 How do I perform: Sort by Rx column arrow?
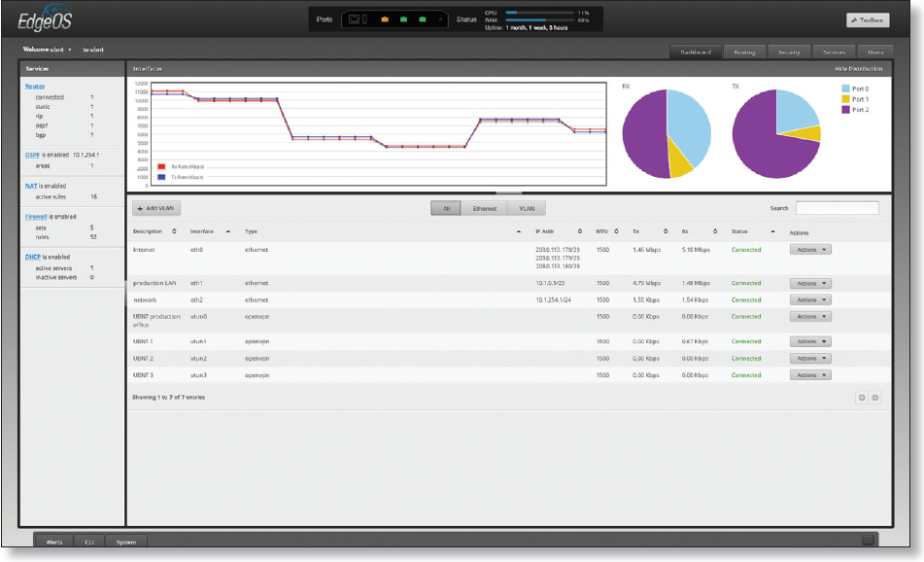tap(715, 231)
